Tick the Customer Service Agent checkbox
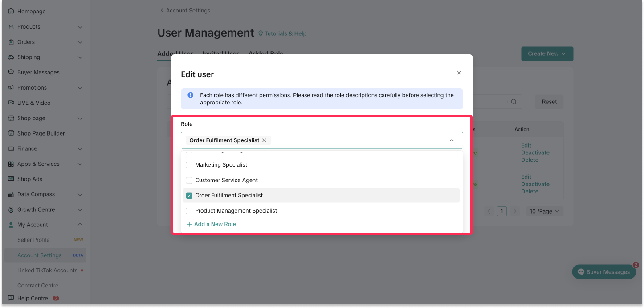Image resolution: width=644 pixels, height=308 pixels. (189, 180)
